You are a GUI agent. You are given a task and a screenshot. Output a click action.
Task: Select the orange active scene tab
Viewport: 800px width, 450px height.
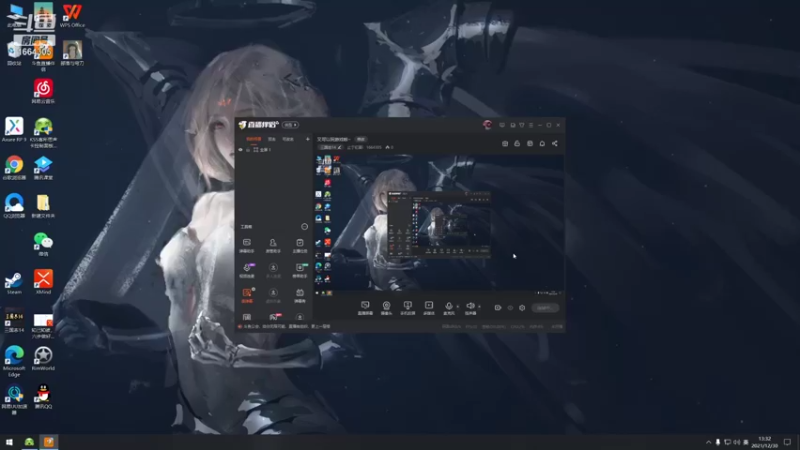pyautogui.click(x=254, y=139)
